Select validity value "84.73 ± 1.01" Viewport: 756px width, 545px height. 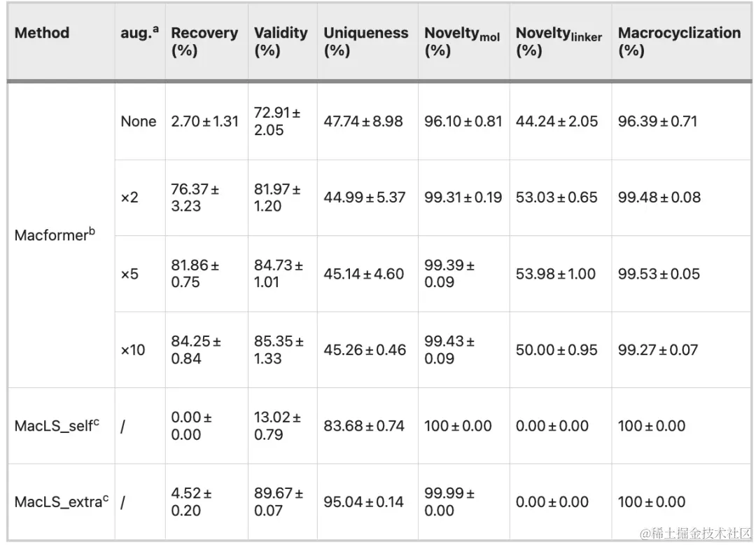pyautogui.click(x=278, y=273)
